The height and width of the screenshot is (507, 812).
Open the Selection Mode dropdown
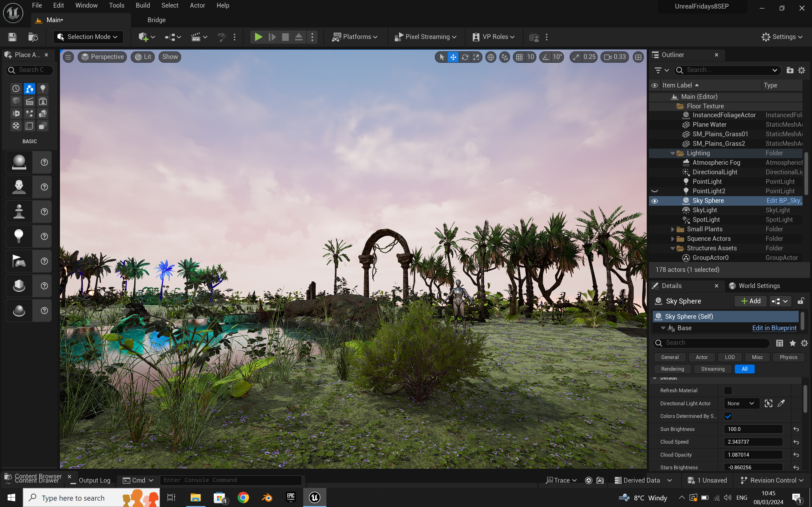tap(88, 37)
